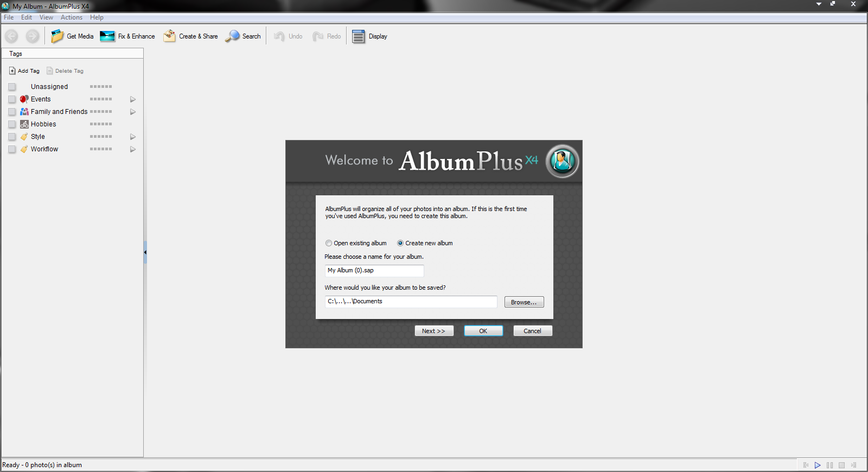Click the Add Tag icon

12,71
